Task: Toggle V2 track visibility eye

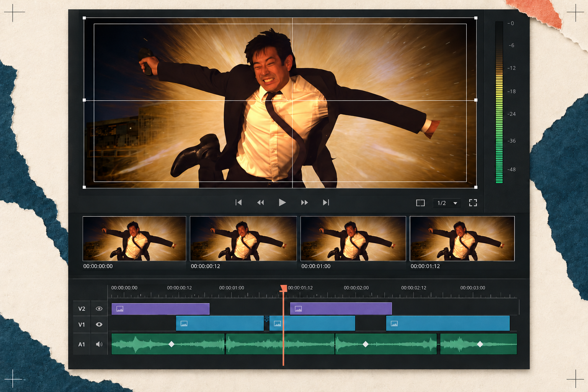Action: (x=99, y=309)
